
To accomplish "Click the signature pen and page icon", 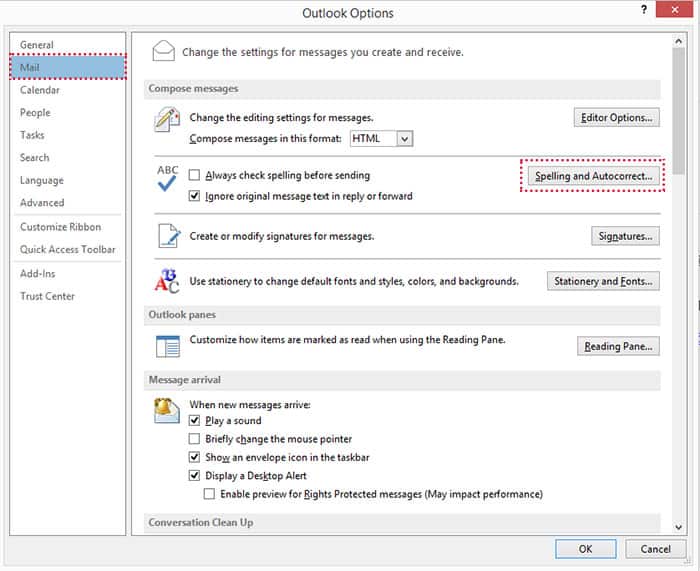I will (x=169, y=235).
